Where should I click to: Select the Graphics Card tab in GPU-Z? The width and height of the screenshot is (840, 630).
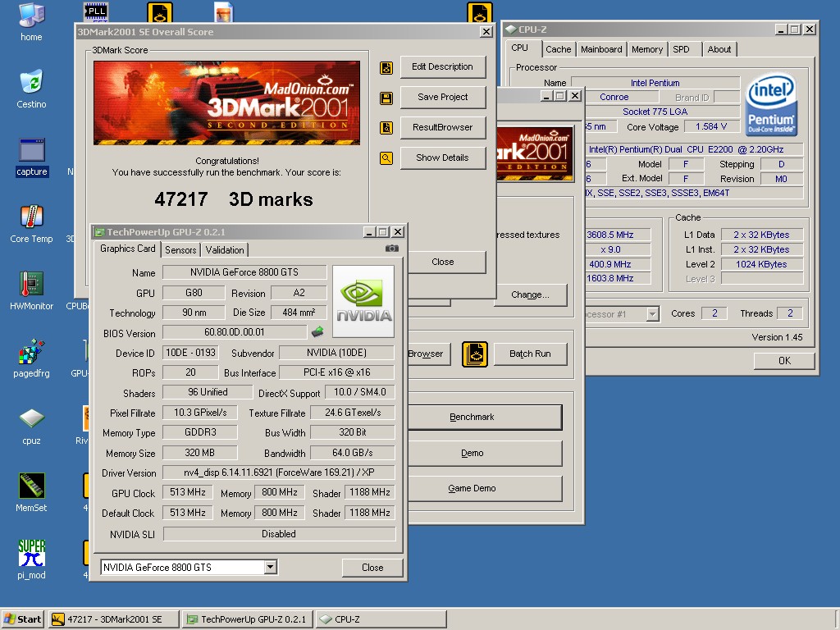tap(127, 249)
